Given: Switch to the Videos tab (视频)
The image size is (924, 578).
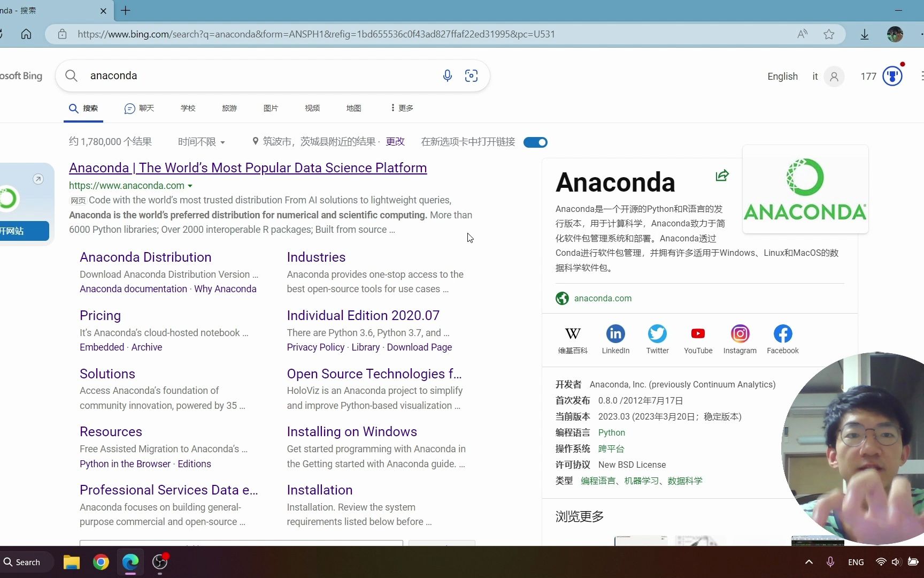Looking at the screenshot, I should point(312,108).
